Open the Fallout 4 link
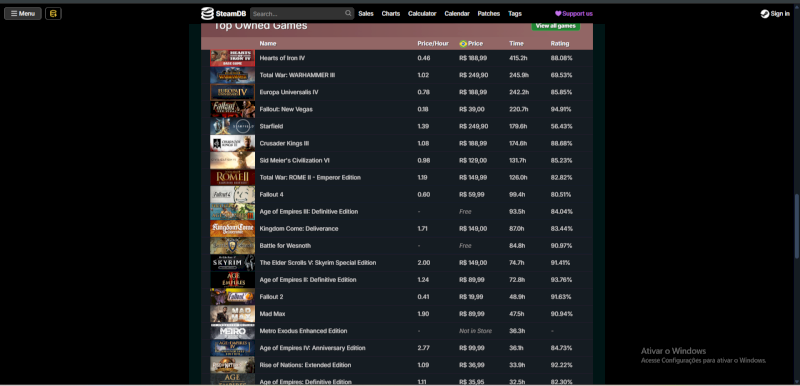800x386 pixels. tap(271, 195)
